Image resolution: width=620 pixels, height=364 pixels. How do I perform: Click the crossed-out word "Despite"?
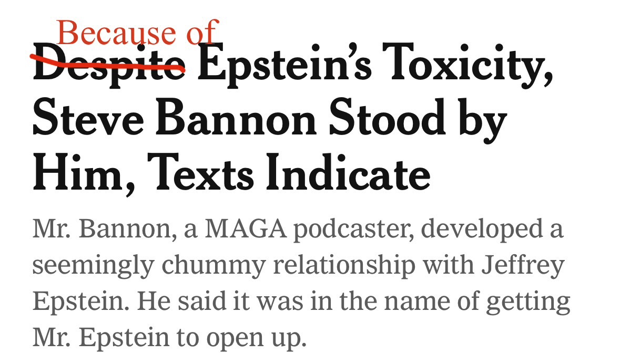[109, 68]
